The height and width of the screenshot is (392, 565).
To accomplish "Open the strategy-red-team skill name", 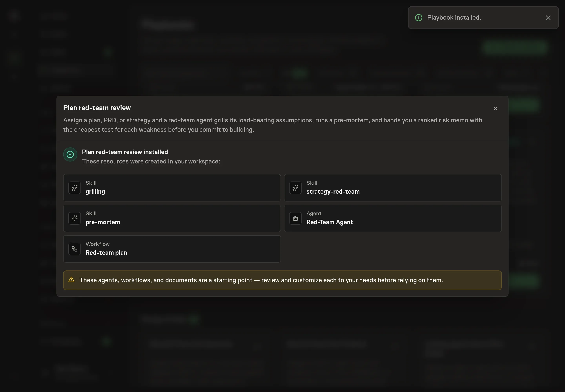I will tap(333, 191).
